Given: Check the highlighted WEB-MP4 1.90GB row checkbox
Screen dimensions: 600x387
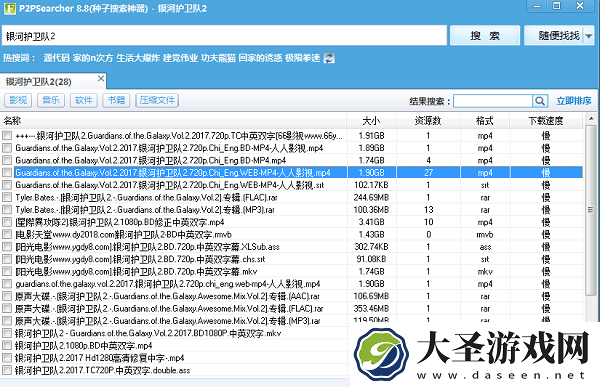Looking at the screenshot, I should tap(7, 173).
